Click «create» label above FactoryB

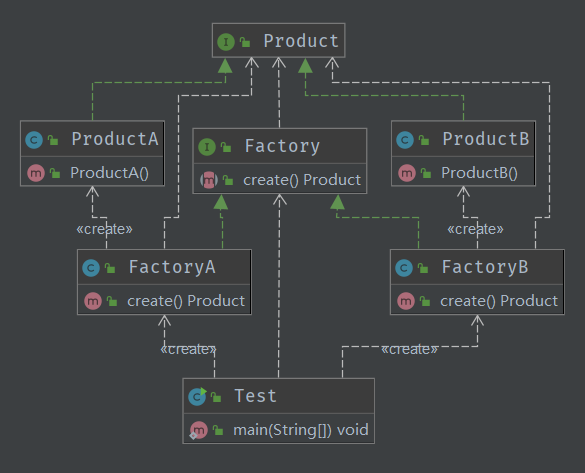point(475,229)
